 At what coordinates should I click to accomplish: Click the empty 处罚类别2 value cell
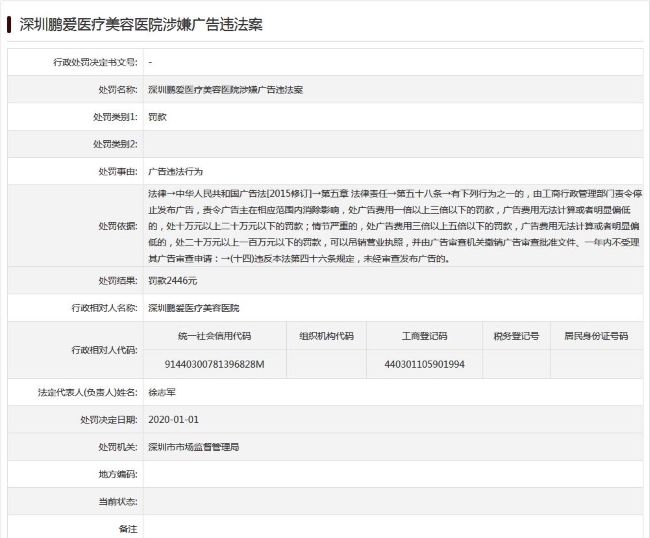point(390,144)
